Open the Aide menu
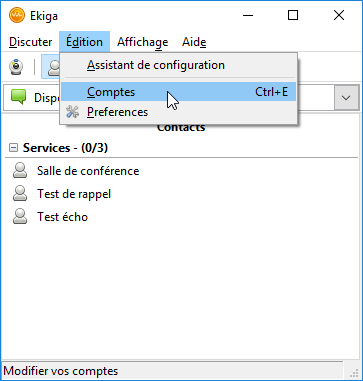363x381 pixels. [x=194, y=42]
